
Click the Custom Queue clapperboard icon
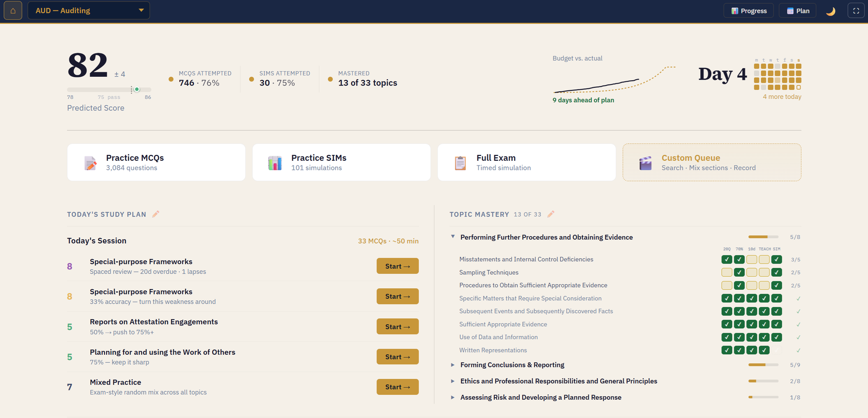coord(646,163)
